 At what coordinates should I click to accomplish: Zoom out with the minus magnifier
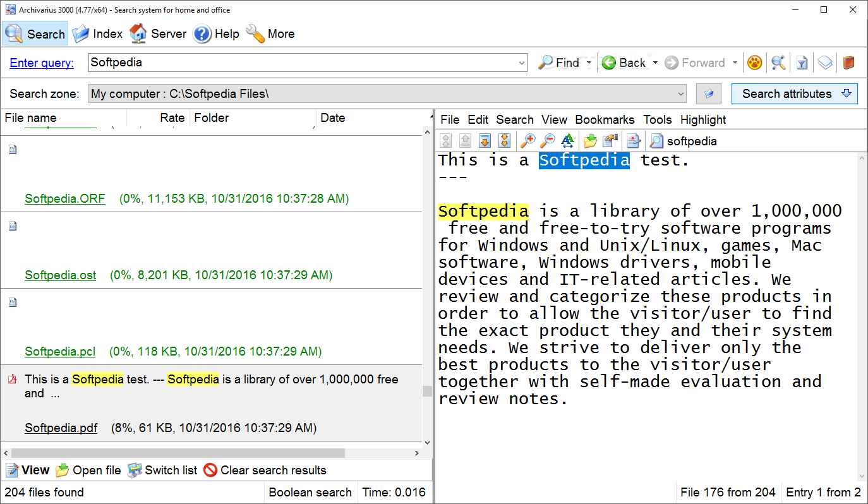click(548, 141)
